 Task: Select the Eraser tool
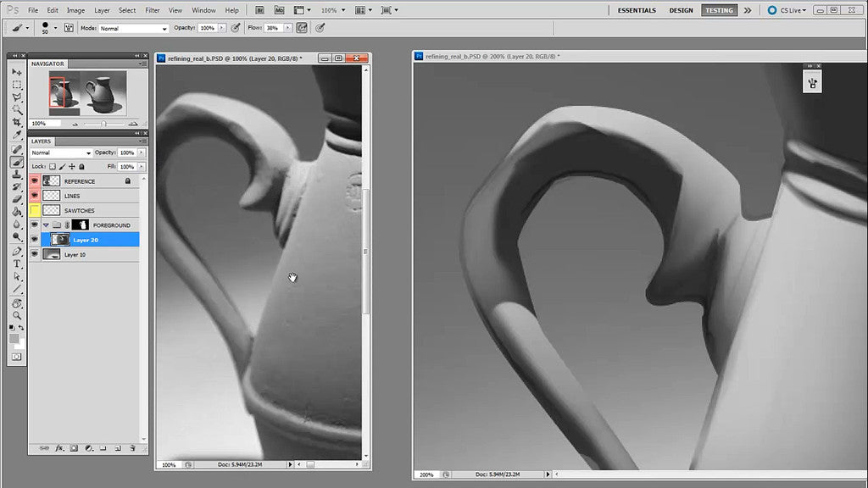[x=17, y=199]
